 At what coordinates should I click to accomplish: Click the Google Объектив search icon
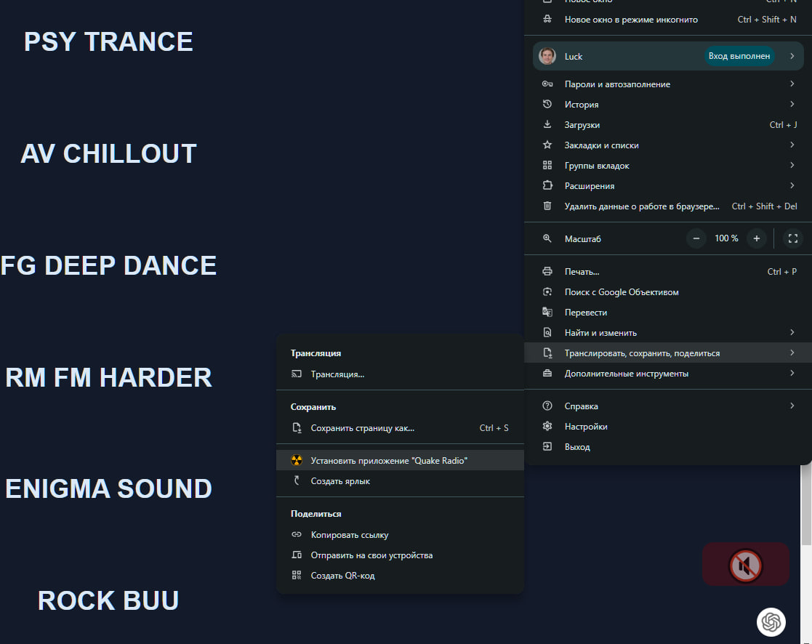547,292
